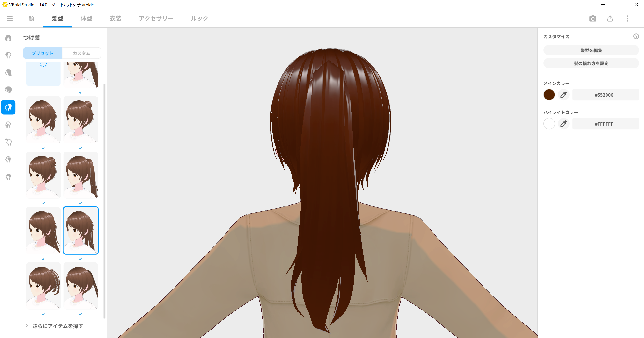Screen dimensions: 644x338
Task: Open the アクセサリー tab
Action: tap(156, 19)
